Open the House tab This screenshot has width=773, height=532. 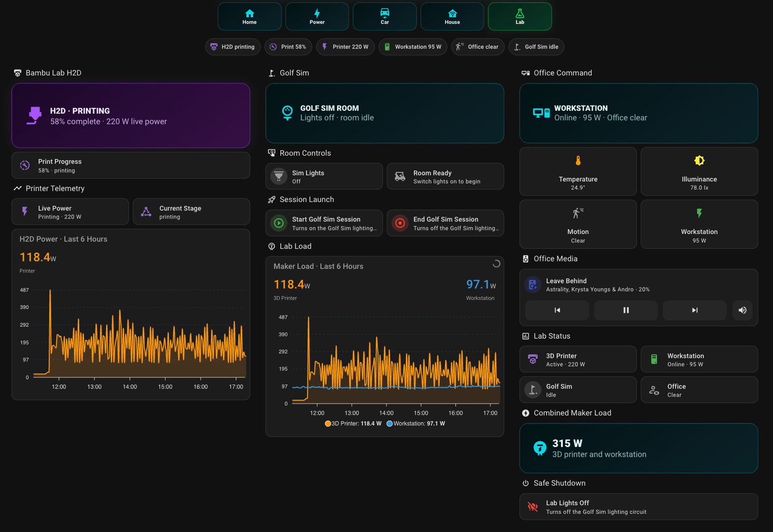tap(452, 16)
